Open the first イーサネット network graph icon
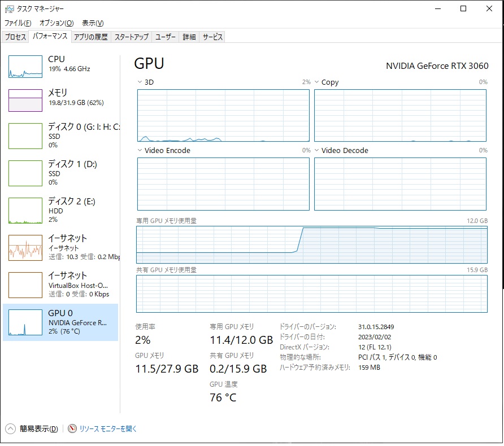 (x=25, y=247)
